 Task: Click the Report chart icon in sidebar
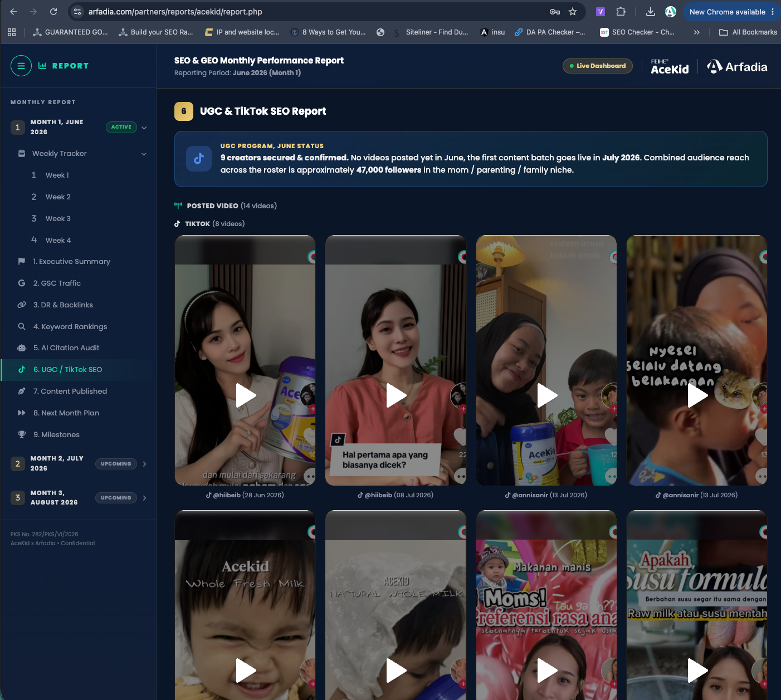tap(42, 66)
